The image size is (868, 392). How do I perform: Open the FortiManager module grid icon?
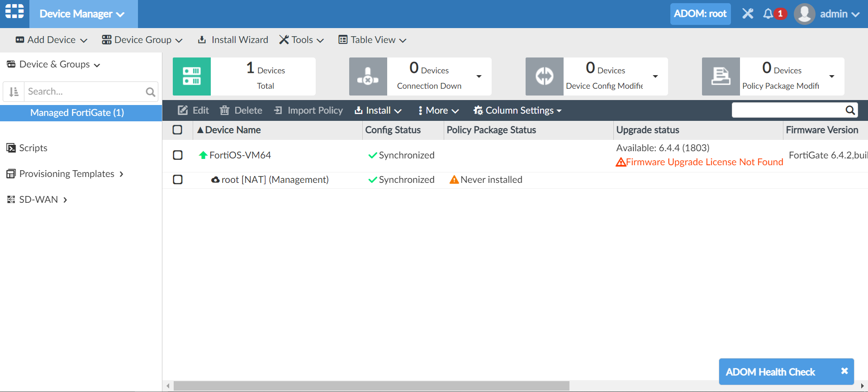14,12
